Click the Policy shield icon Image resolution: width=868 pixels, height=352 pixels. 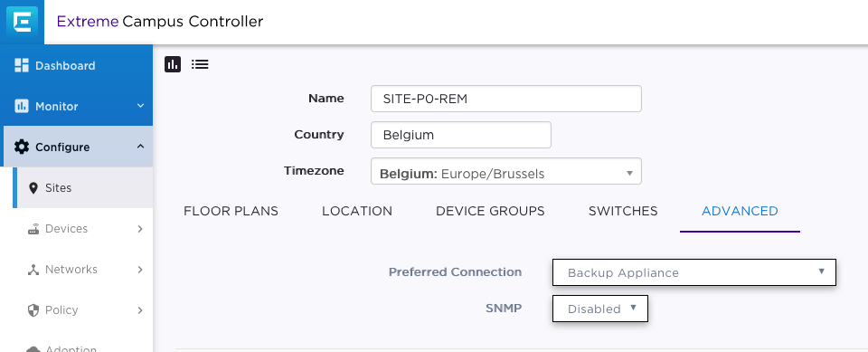[33, 309]
